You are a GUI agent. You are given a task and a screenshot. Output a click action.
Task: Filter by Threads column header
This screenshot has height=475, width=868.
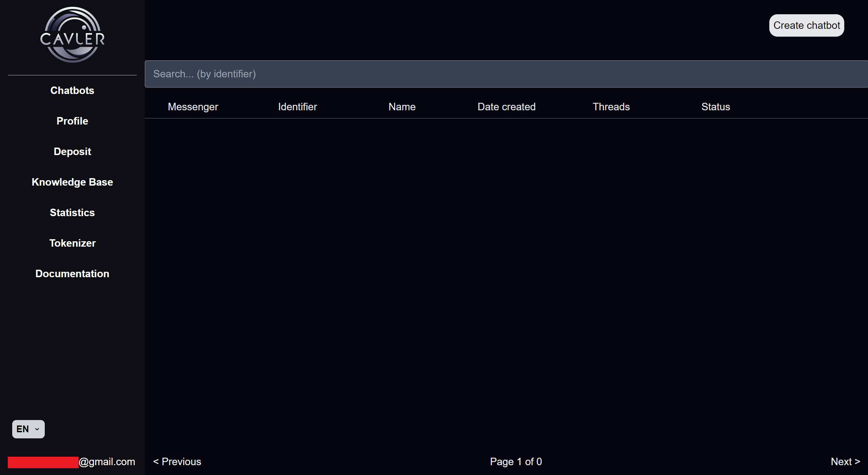coord(611,107)
